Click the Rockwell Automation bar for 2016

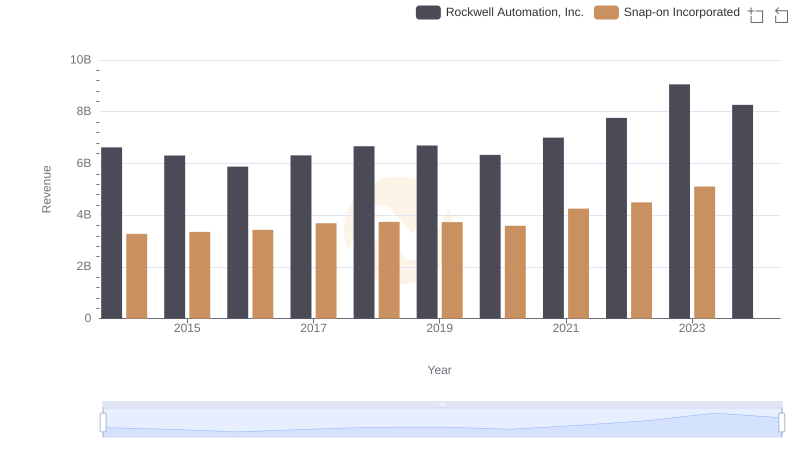click(237, 243)
